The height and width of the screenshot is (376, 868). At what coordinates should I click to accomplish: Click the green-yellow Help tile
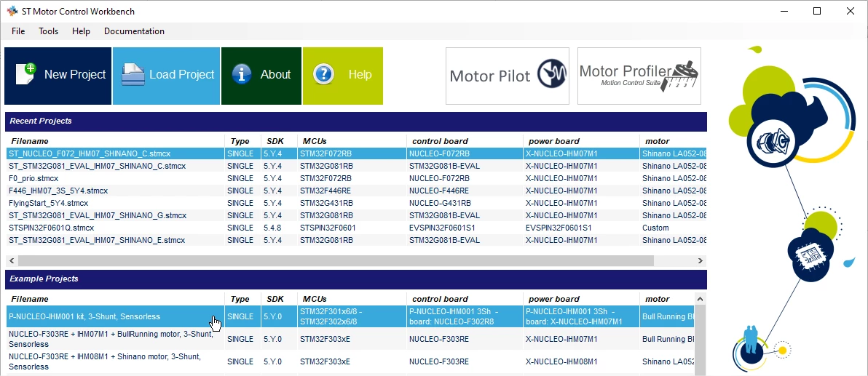tap(343, 76)
